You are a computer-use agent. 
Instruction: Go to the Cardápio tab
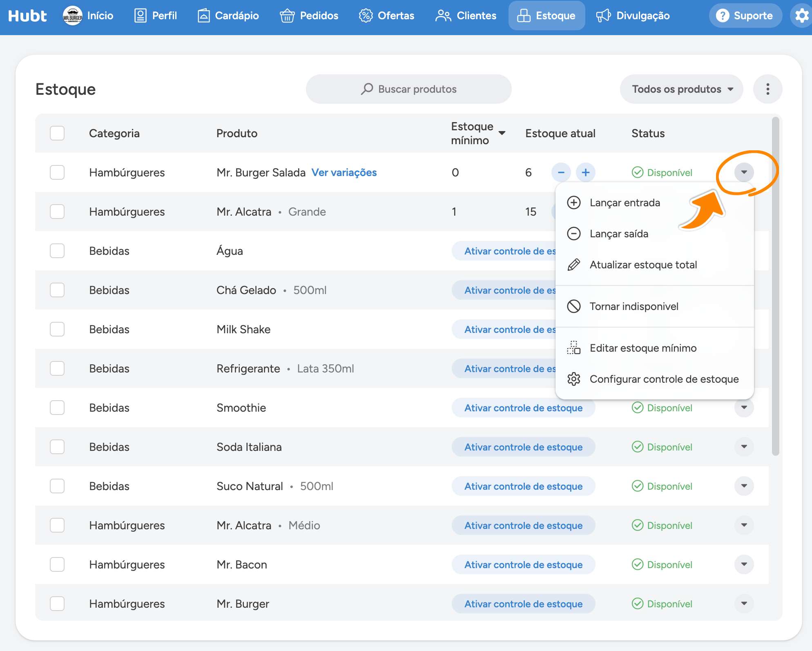(228, 16)
